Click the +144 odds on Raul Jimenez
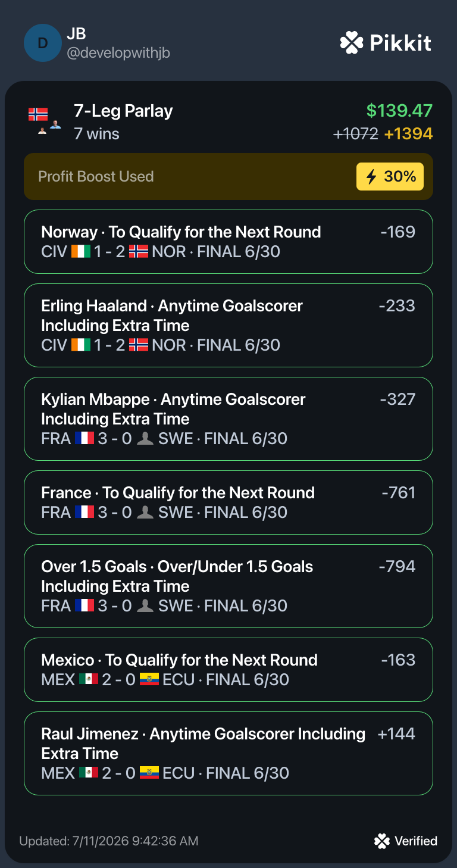The height and width of the screenshot is (868, 457). coord(396,733)
